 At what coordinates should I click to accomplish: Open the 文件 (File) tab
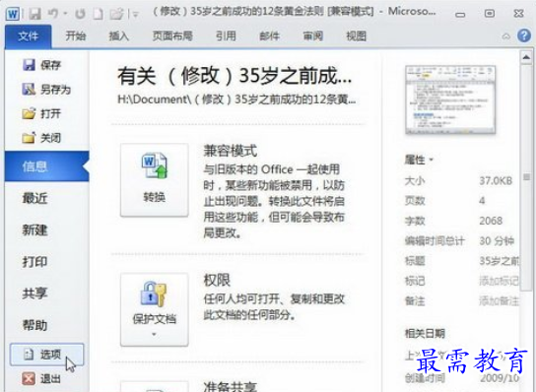[28, 35]
